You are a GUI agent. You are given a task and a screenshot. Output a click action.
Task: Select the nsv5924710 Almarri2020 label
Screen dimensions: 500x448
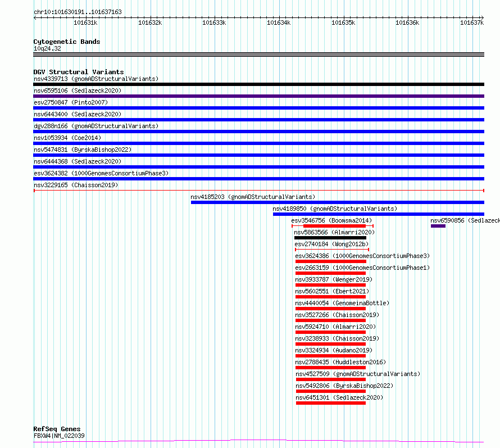tap(335, 327)
